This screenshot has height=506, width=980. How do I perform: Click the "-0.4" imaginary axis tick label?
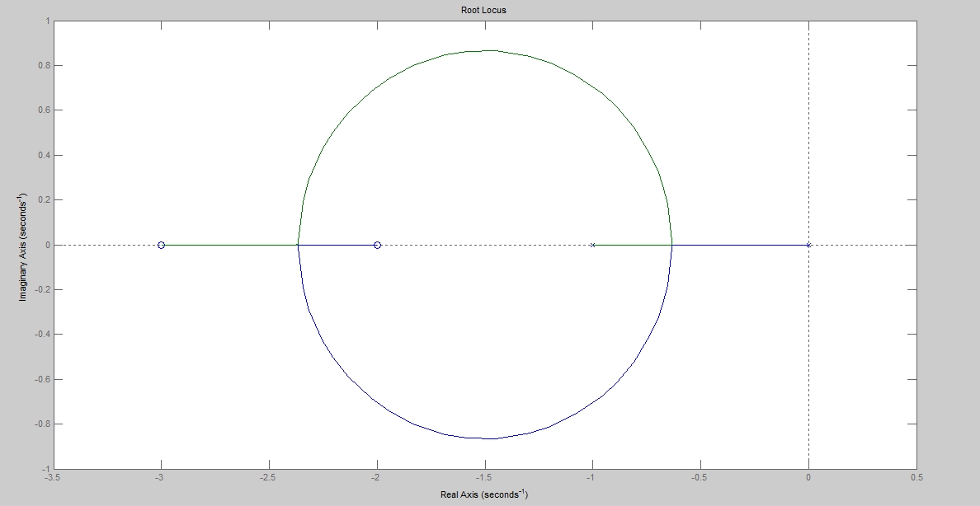pos(43,335)
